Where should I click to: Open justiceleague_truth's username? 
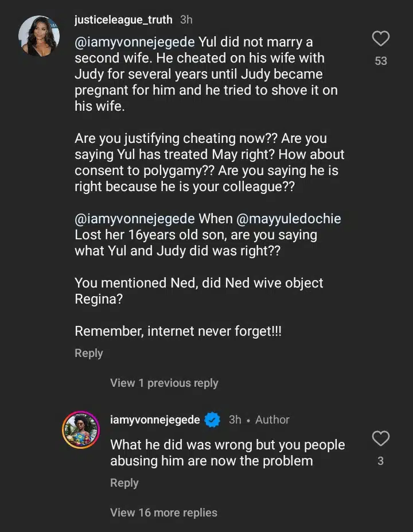click(123, 19)
